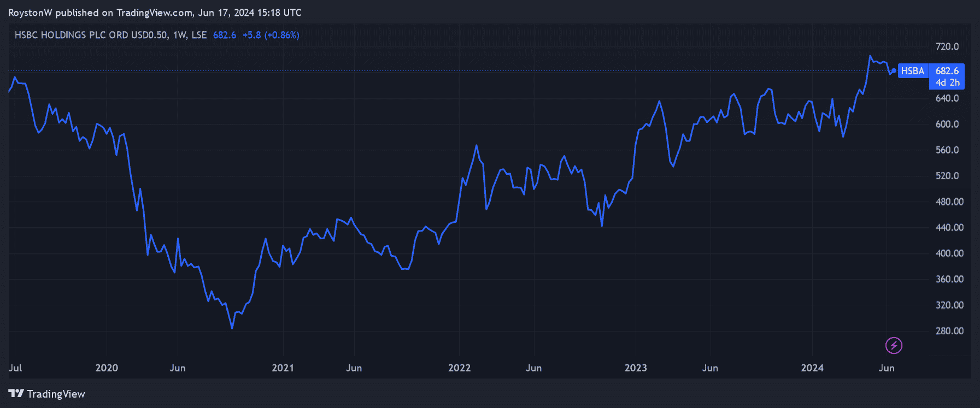Screen dimensions: 980x408
Task: Select the 2022 marker on time axis
Action: click(459, 368)
